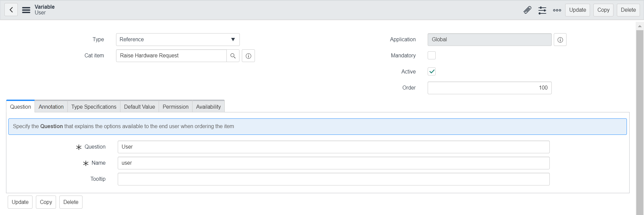Click Delete button in the header
The height and width of the screenshot is (215, 644).
click(x=628, y=10)
